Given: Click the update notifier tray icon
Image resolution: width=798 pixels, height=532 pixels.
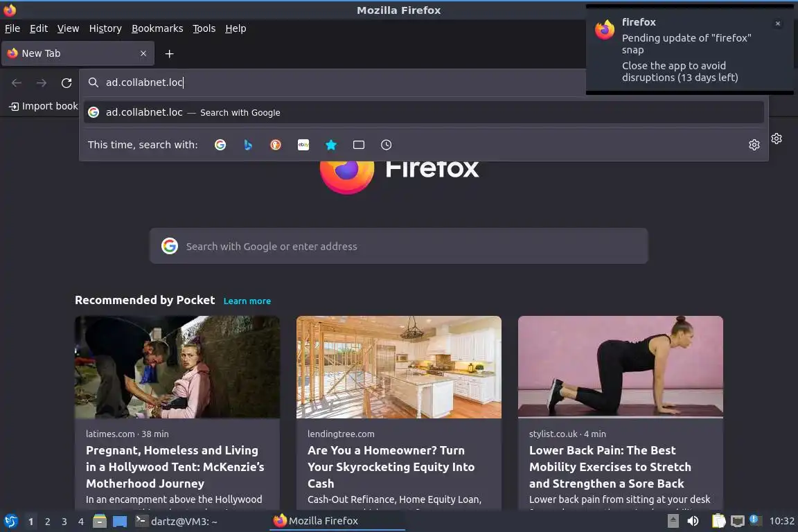Looking at the screenshot, I should click(x=754, y=520).
